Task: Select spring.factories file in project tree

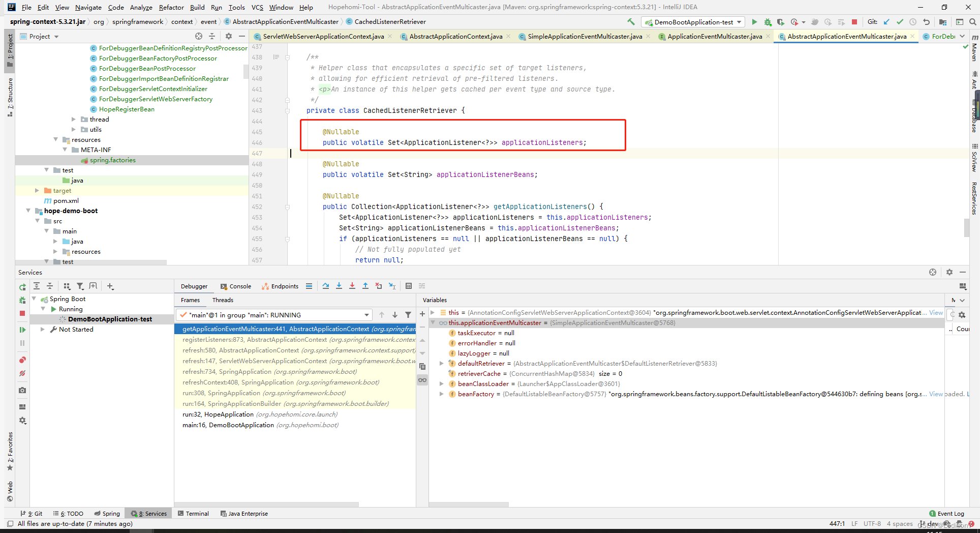Action: (112, 160)
